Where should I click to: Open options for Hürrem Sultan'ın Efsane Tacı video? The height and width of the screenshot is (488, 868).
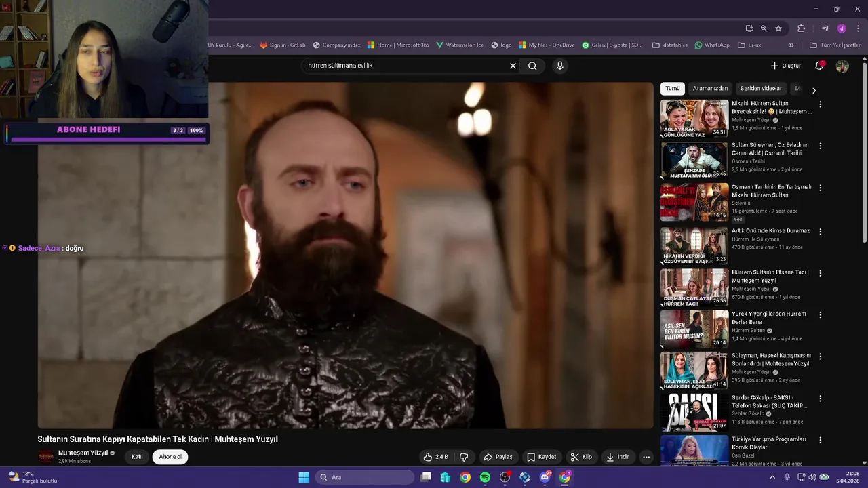(820, 273)
